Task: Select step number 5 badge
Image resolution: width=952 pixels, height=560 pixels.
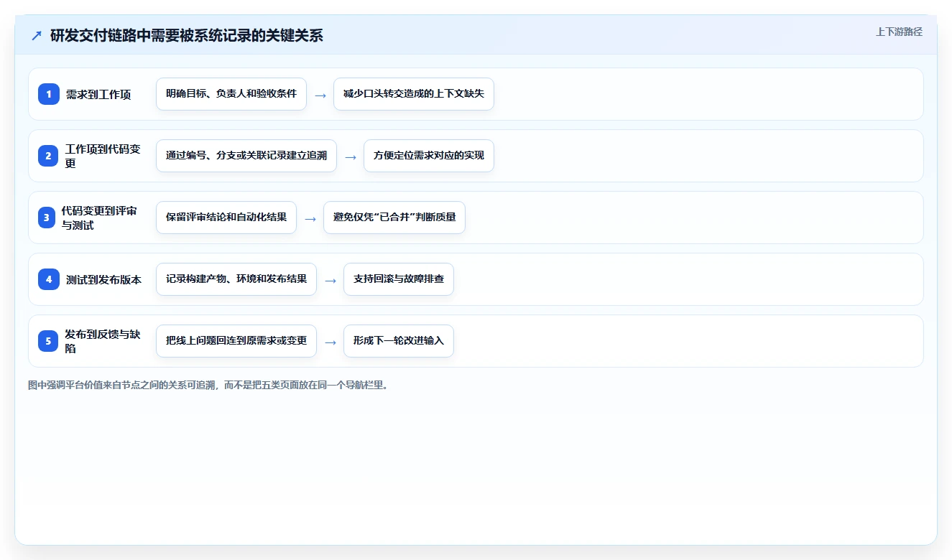Action: coord(49,341)
